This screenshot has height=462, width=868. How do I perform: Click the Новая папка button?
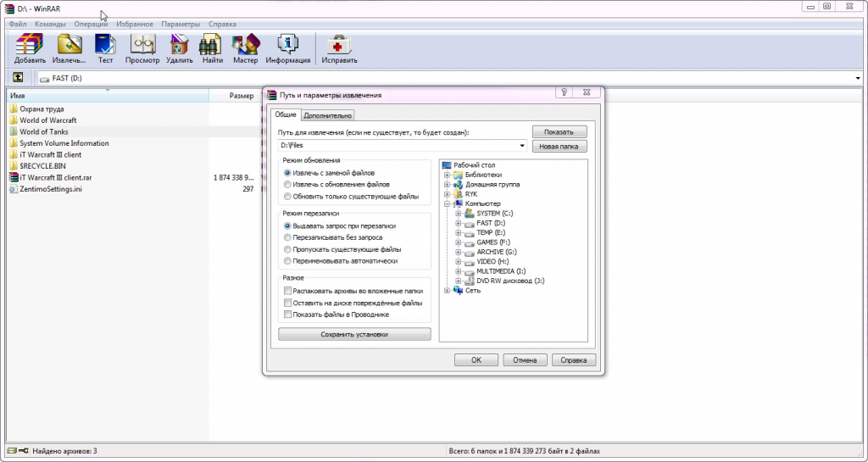click(559, 146)
